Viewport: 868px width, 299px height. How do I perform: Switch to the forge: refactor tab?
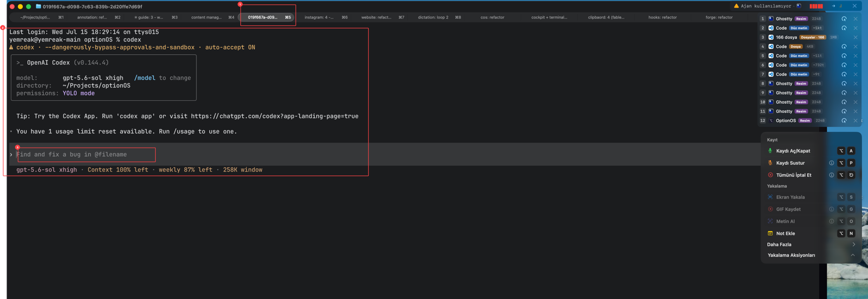pos(719,17)
